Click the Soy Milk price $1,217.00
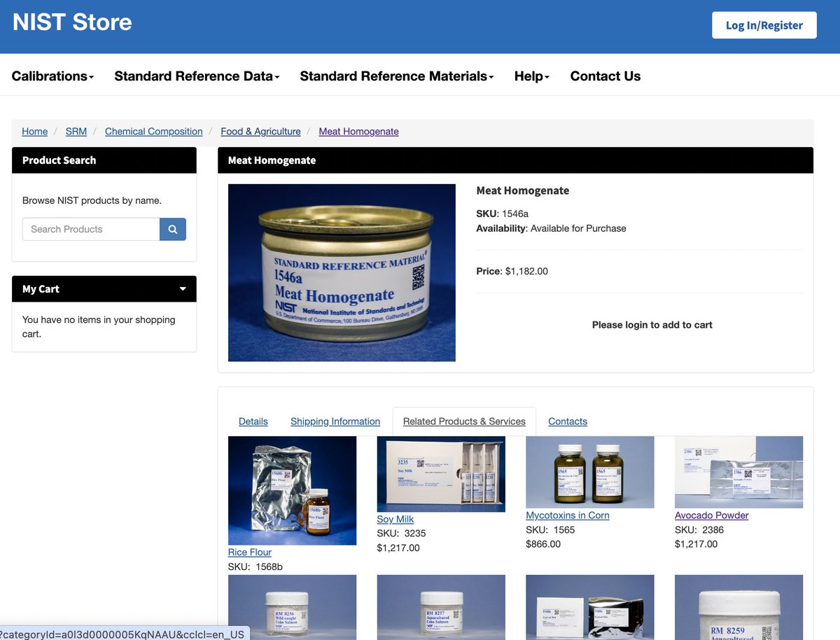This screenshot has height=640, width=840. pos(398,548)
